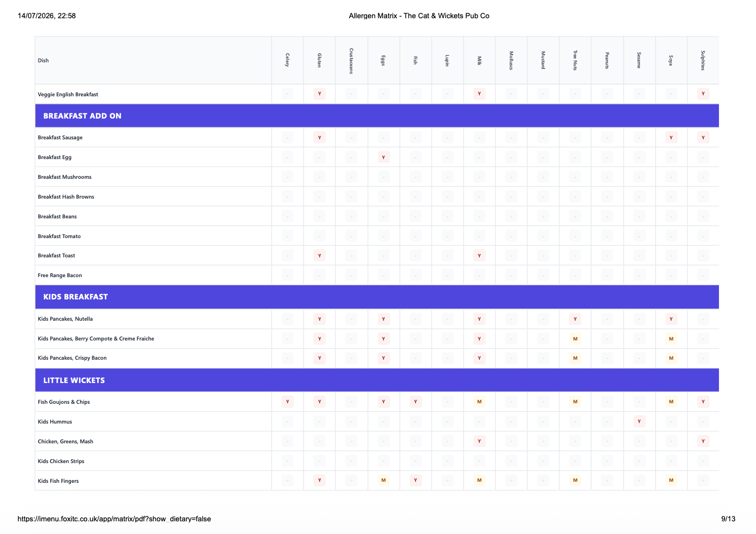Click the Milk Y badge for Veggie English Breakfast
The height and width of the screenshot is (534, 756).
tap(479, 94)
